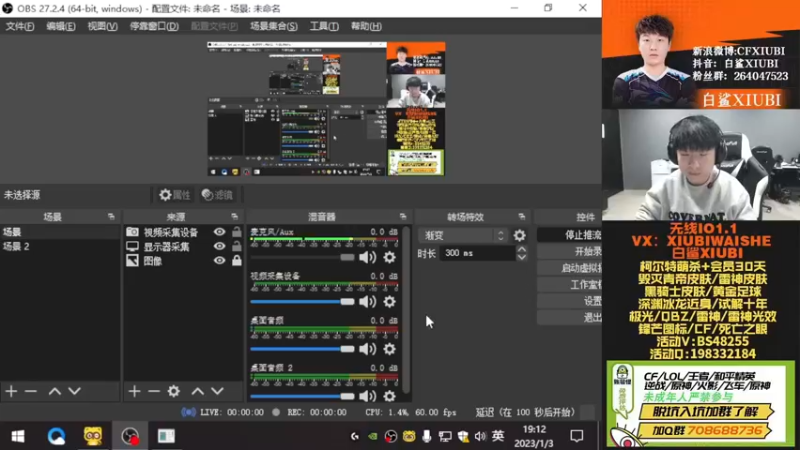This screenshot has width=800, height=450.
Task: Adjust 桌面音频 volume slider
Action: click(302, 349)
